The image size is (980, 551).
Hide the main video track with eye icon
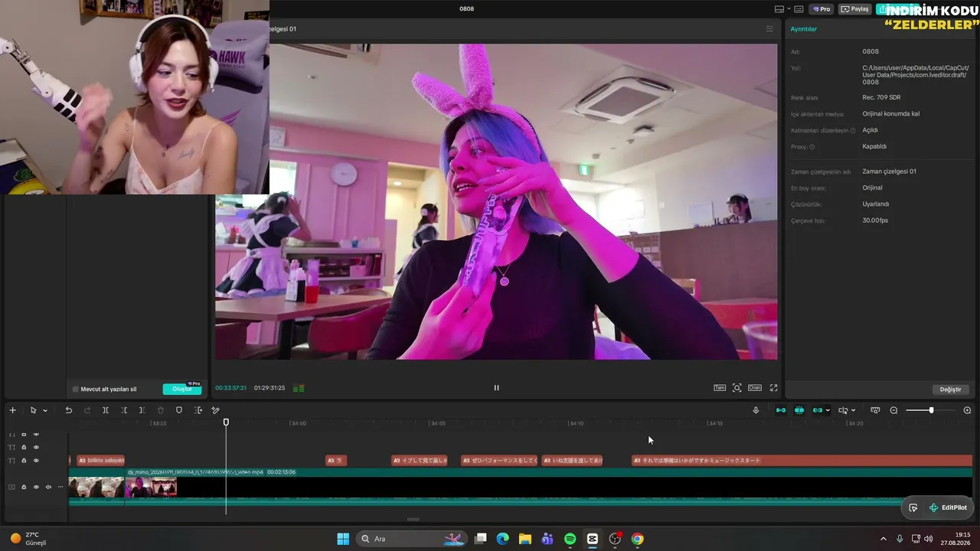point(36,487)
